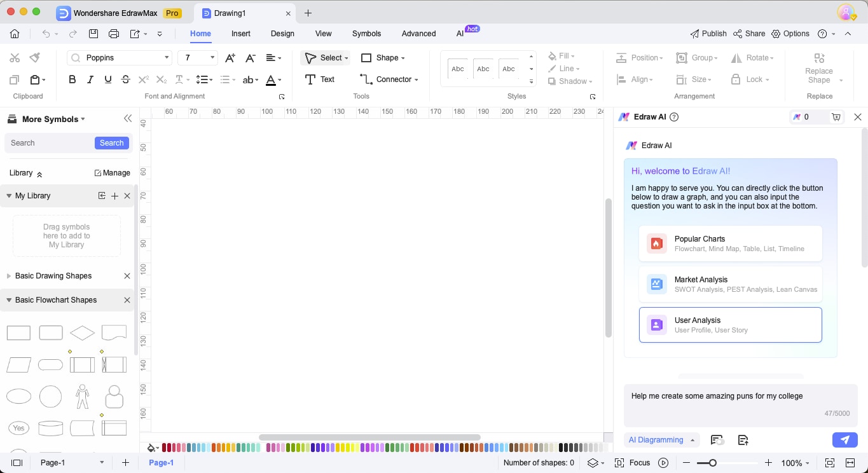
Task: Click the Search button in symbols panel
Action: tap(112, 143)
